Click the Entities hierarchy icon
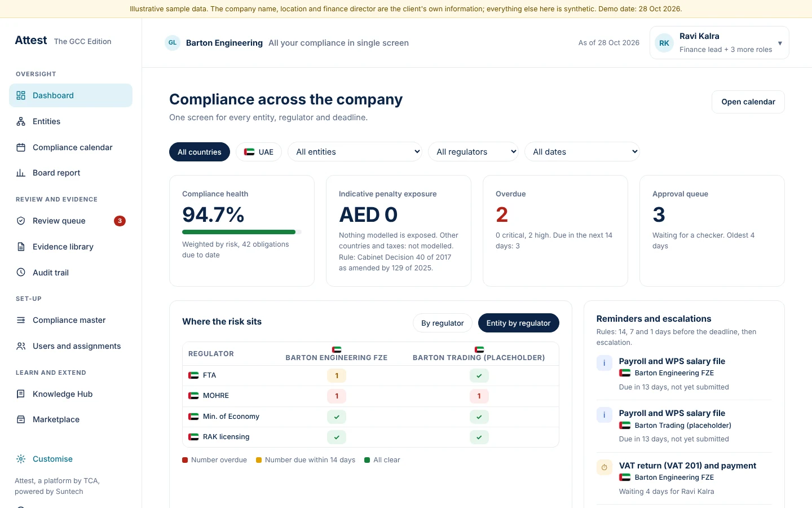 [x=21, y=121]
